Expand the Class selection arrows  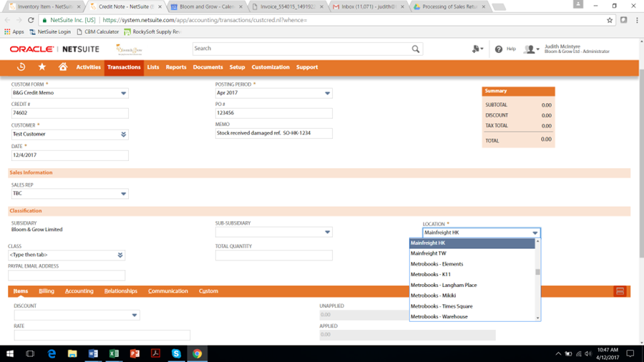pos(120,255)
